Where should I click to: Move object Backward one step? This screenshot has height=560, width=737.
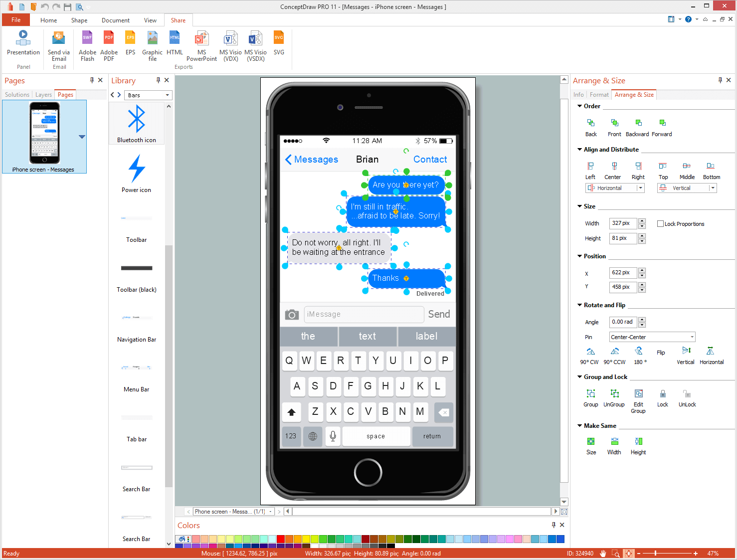(638, 128)
